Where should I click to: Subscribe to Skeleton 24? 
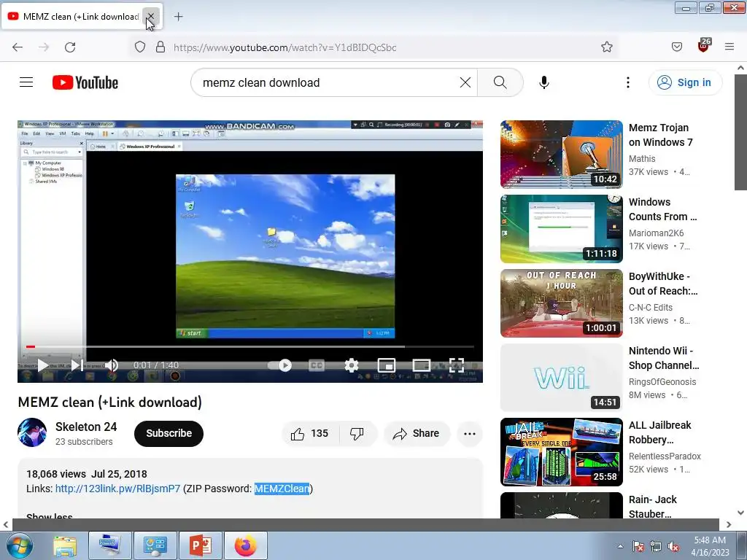pos(169,433)
